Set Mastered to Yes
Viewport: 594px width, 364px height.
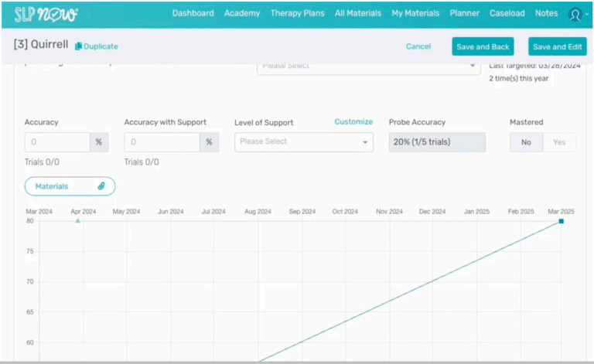click(x=559, y=142)
